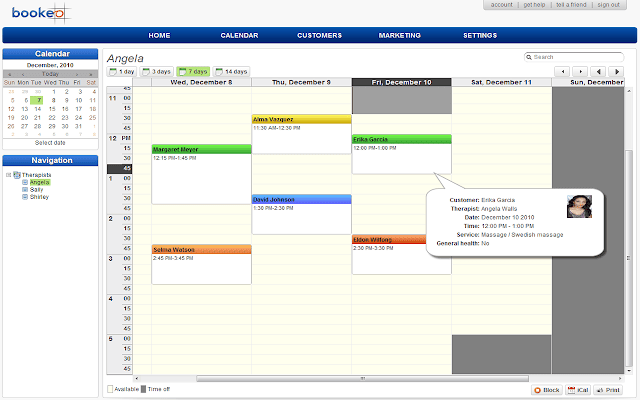
Task: Switch to the 1 day view
Action: pyautogui.click(x=123, y=72)
